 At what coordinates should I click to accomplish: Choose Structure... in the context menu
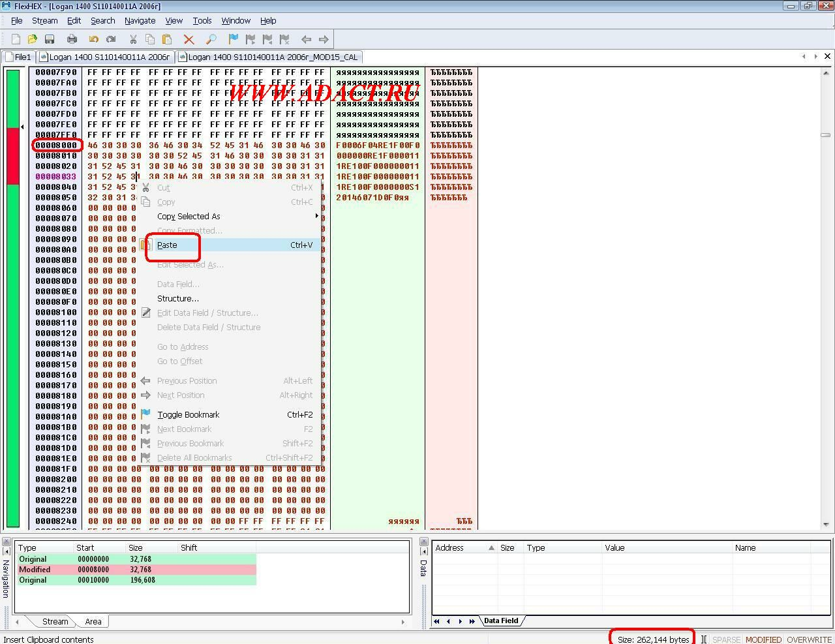click(229, 298)
